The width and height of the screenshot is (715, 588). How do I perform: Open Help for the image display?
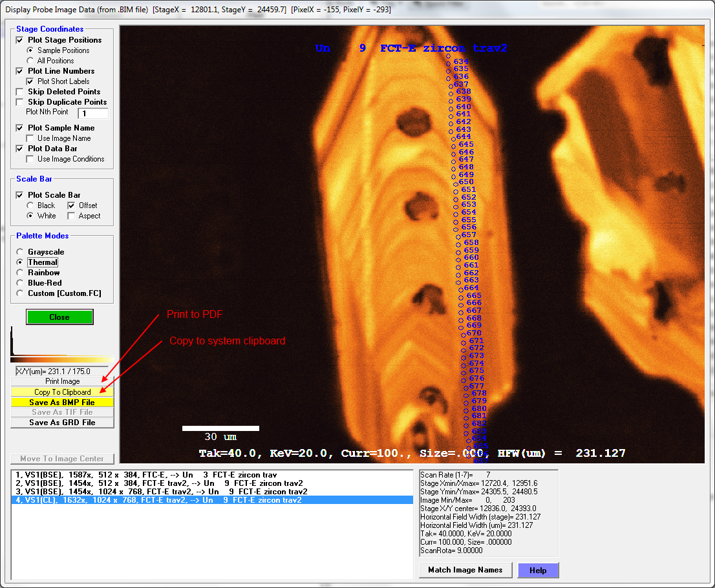pos(538,570)
